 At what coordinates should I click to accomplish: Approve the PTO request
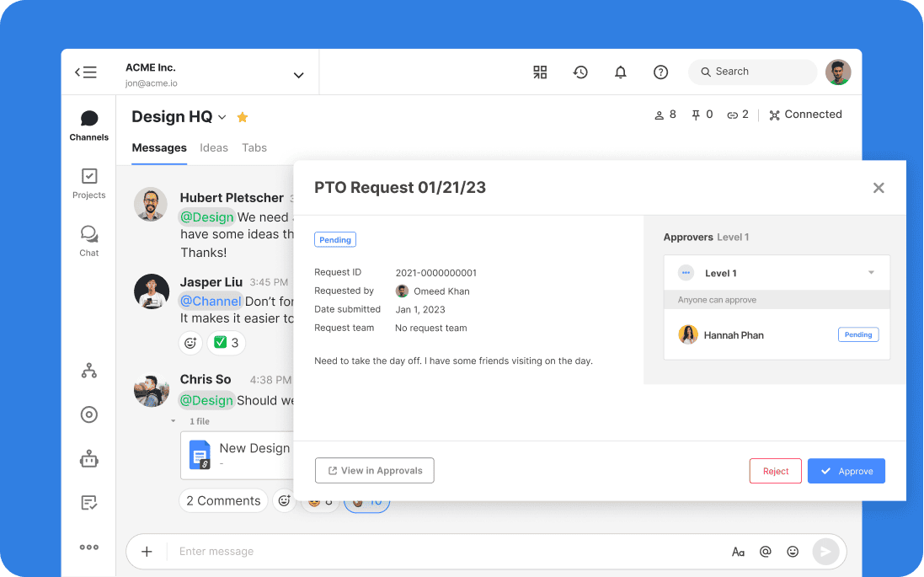(846, 471)
